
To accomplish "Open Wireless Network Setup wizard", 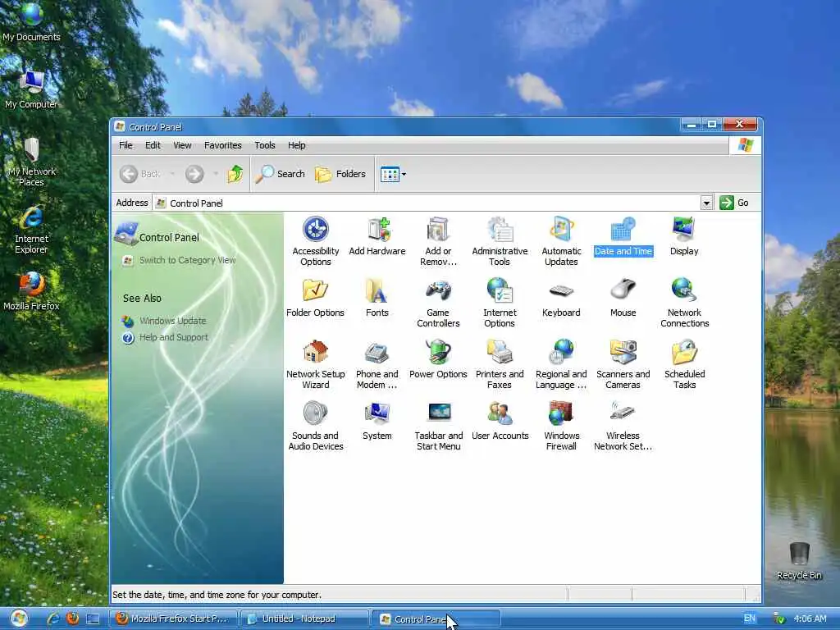I will (623, 426).
